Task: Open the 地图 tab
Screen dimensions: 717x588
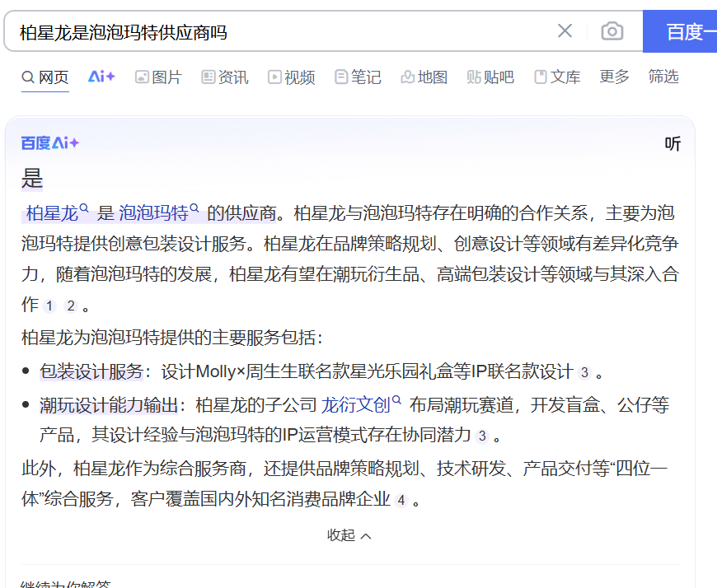Action: click(424, 77)
